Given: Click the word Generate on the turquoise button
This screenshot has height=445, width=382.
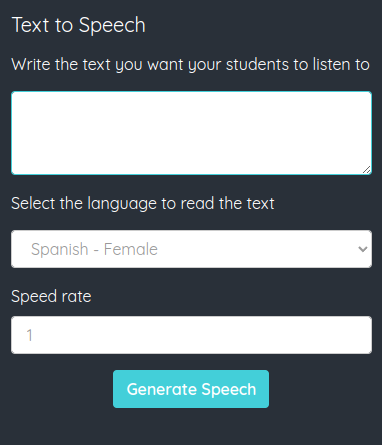Looking at the screenshot, I should (162, 389).
